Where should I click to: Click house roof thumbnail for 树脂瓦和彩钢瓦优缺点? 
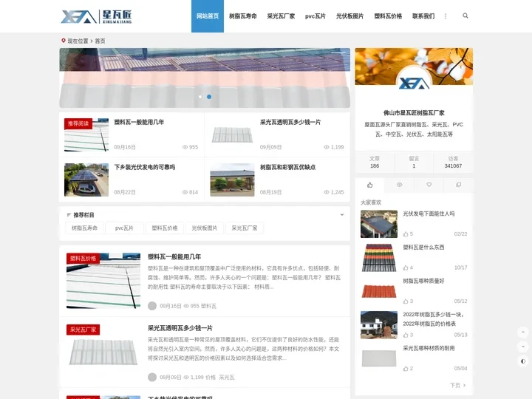[x=232, y=180]
